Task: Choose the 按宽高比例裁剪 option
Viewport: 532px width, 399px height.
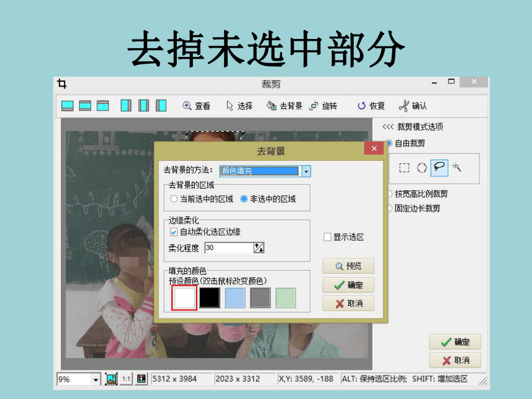Action: tap(418, 194)
